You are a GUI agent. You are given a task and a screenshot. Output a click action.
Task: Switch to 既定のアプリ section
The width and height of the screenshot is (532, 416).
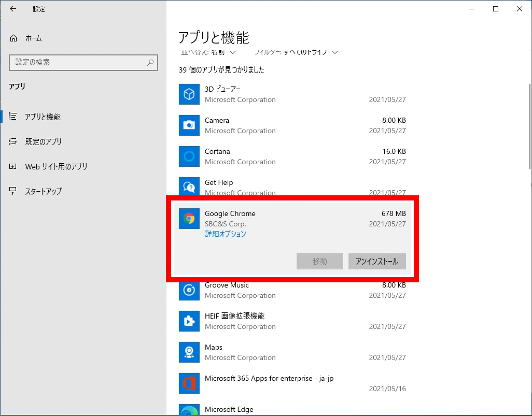44,142
